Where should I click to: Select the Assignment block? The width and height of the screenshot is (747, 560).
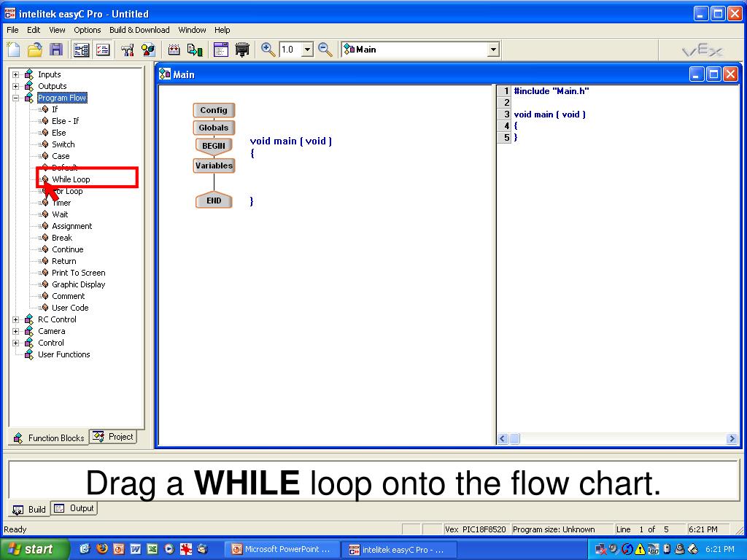click(71, 226)
